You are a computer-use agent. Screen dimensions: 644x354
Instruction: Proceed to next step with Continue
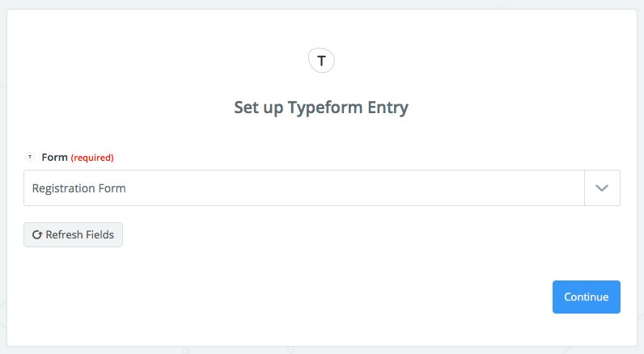point(586,297)
